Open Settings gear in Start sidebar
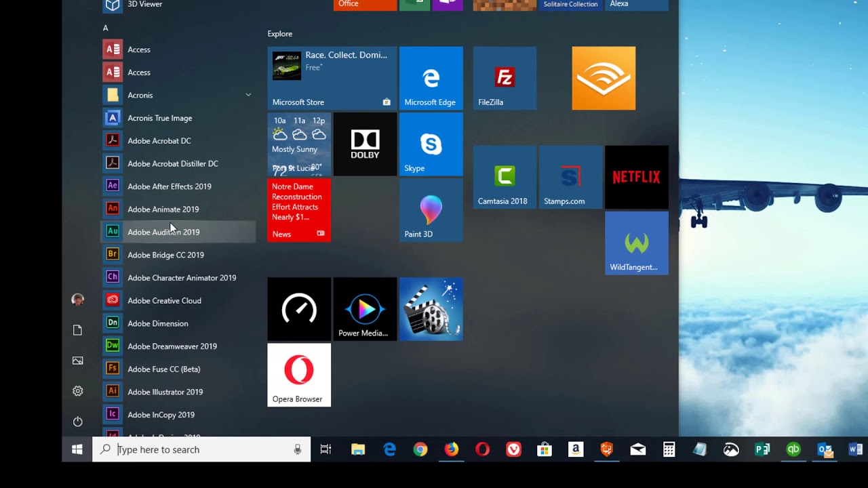 (77, 391)
